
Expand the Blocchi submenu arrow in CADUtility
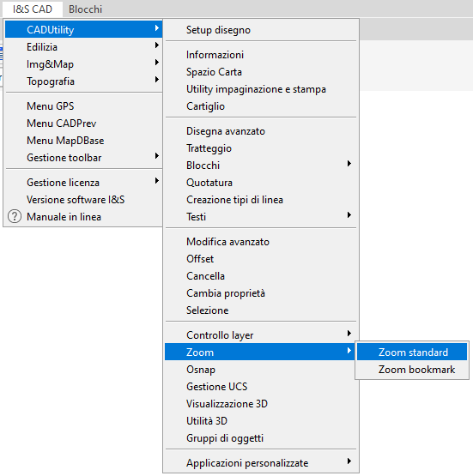pyautogui.click(x=349, y=164)
